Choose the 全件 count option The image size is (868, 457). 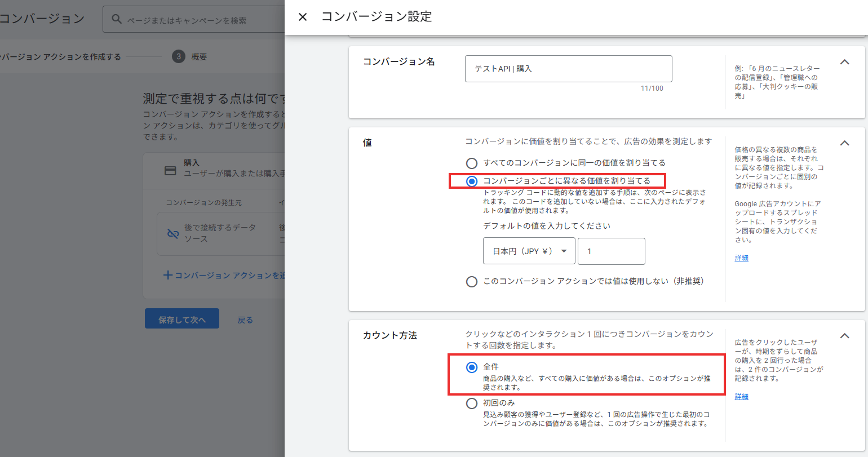[x=472, y=367]
